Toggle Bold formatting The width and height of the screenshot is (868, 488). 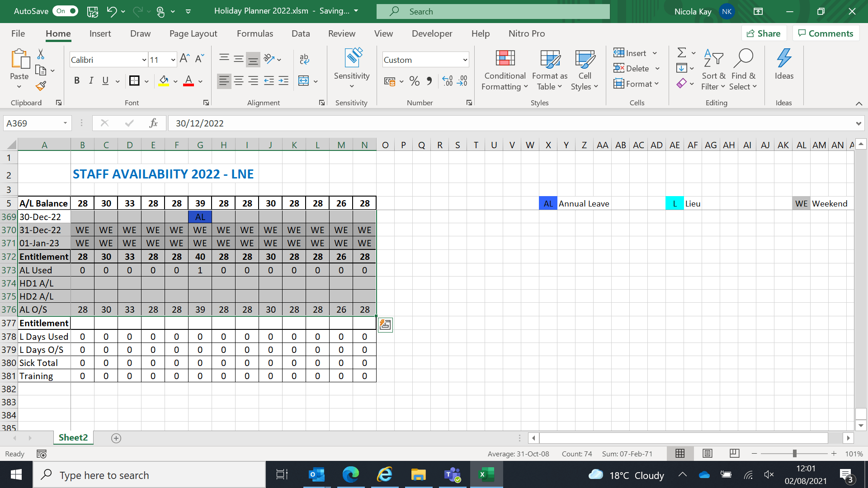tap(77, 81)
